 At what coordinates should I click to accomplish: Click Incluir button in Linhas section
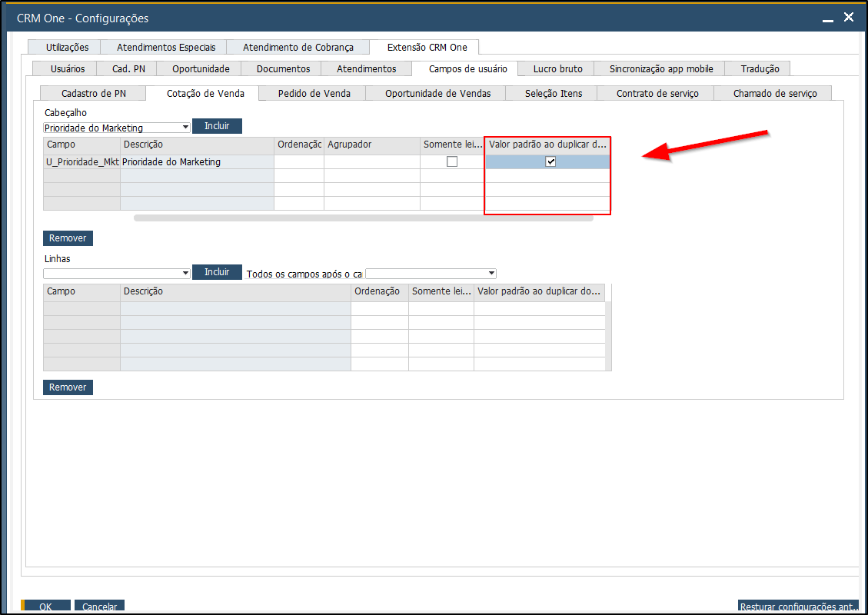click(217, 272)
